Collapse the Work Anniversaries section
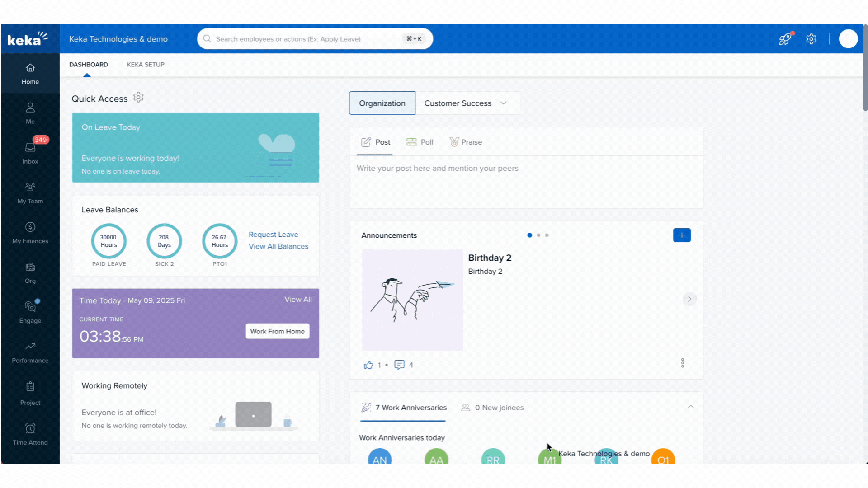This screenshot has width=868, height=488. click(x=690, y=407)
